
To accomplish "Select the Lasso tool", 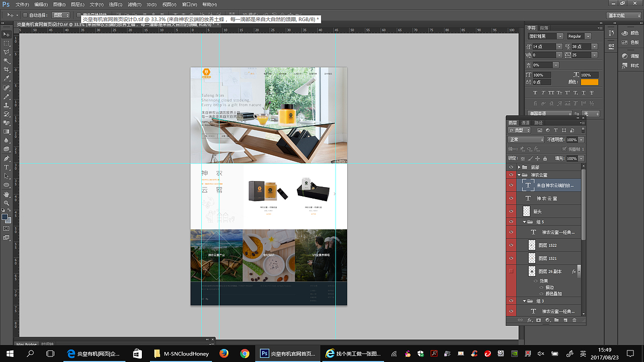I will pos(7,52).
